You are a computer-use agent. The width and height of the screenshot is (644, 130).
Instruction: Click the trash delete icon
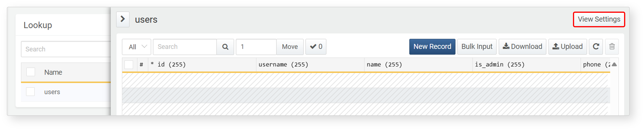[x=611, y=47]
